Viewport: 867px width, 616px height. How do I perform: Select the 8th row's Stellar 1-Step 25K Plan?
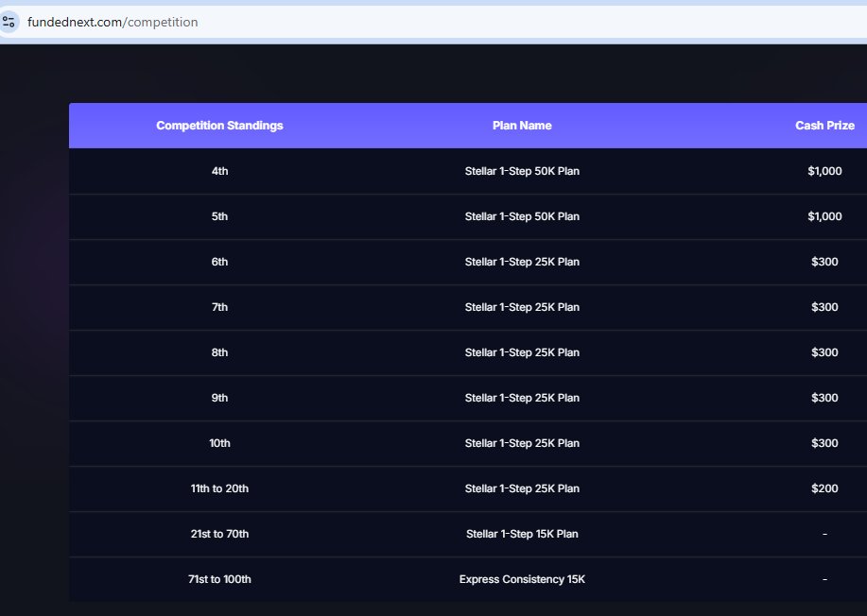pos(522,351)
